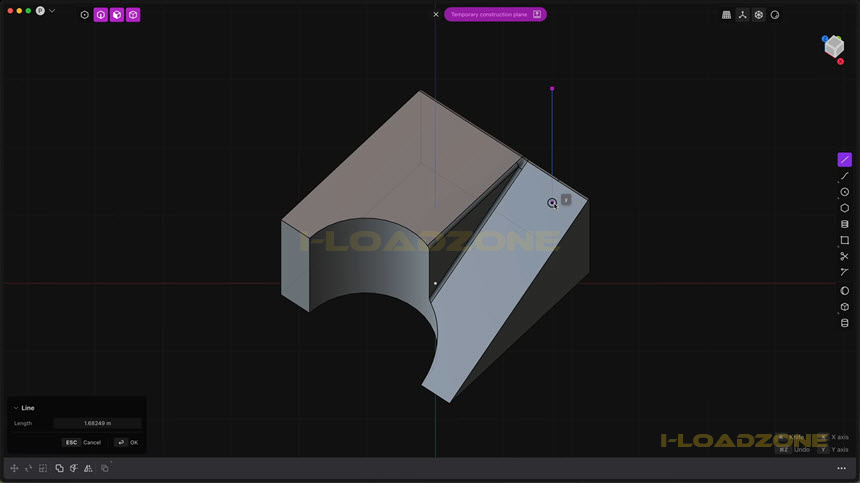
Task: Select the Polygon hexagon tool
Action: 845,208
